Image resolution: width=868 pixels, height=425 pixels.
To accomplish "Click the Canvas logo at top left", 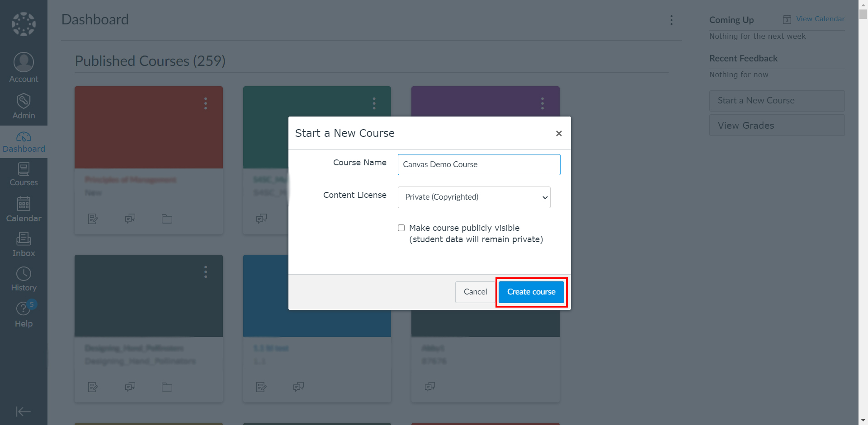I will click(x=24, y=24).
